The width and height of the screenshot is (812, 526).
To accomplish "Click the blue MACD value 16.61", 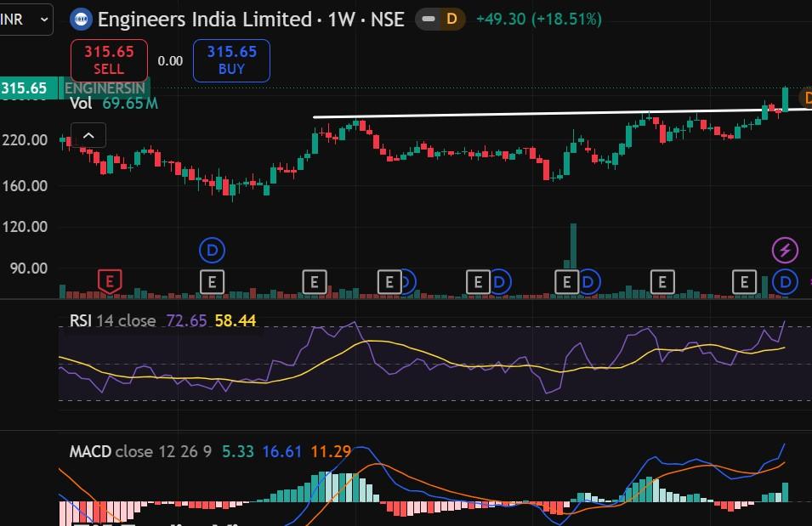I will [281, 451].
